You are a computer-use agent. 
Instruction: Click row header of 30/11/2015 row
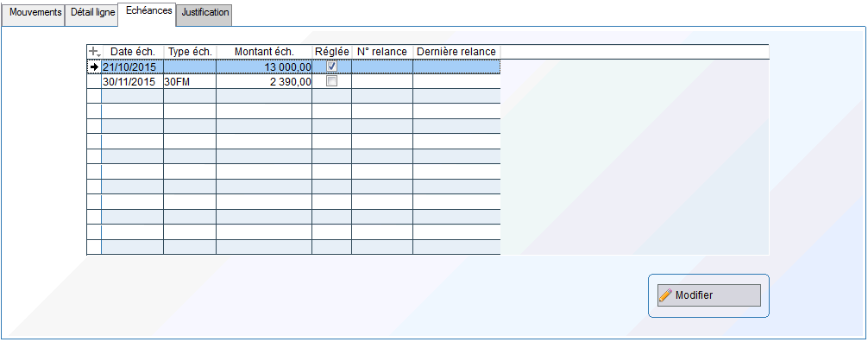coord(94,81)
